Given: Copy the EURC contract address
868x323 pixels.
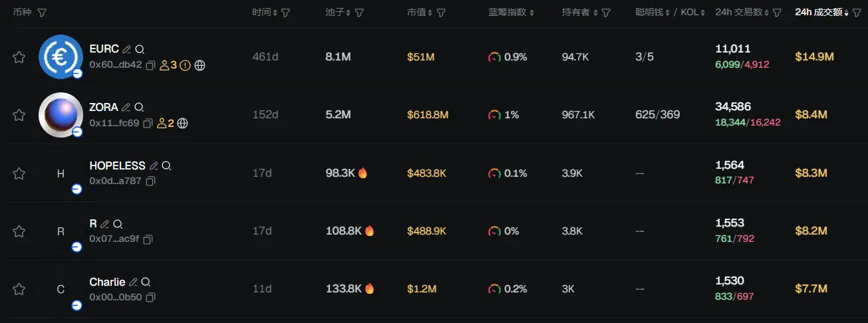Looking at the screenshot, I should pyautogui.click(x=150, y=65).
